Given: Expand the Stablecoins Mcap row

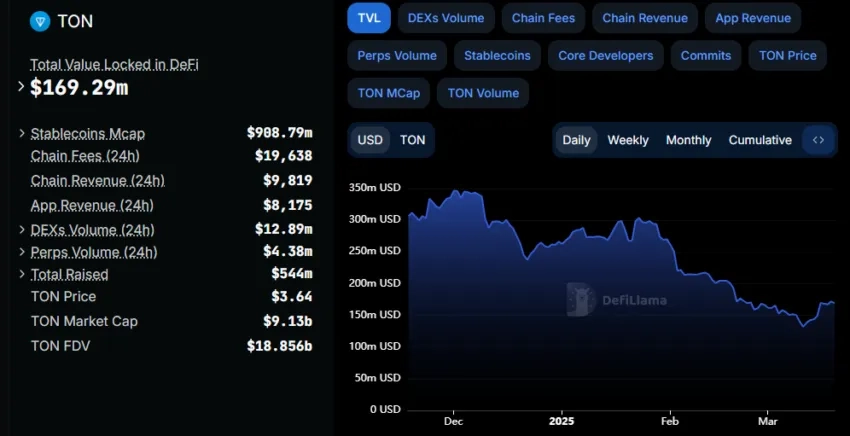Looking at the screenshot, I should [x=22, y=133].
